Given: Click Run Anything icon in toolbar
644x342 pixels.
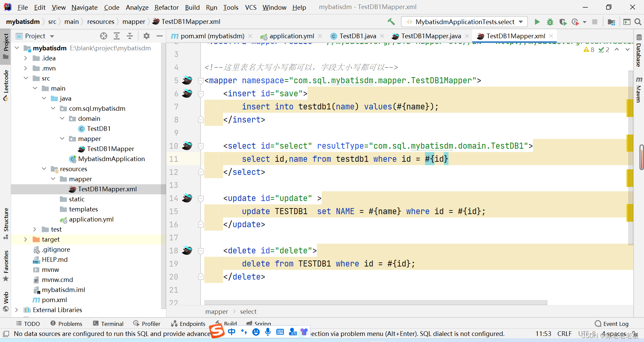Looking at the screenshot, I should click(x=627, y=22).
